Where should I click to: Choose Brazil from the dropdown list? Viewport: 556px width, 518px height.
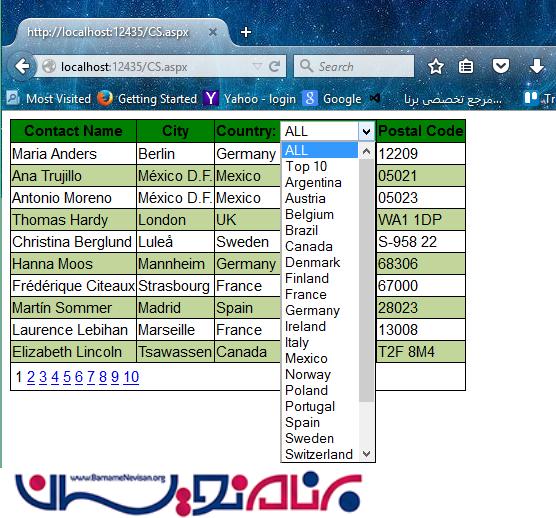click(x=320, y=230)
